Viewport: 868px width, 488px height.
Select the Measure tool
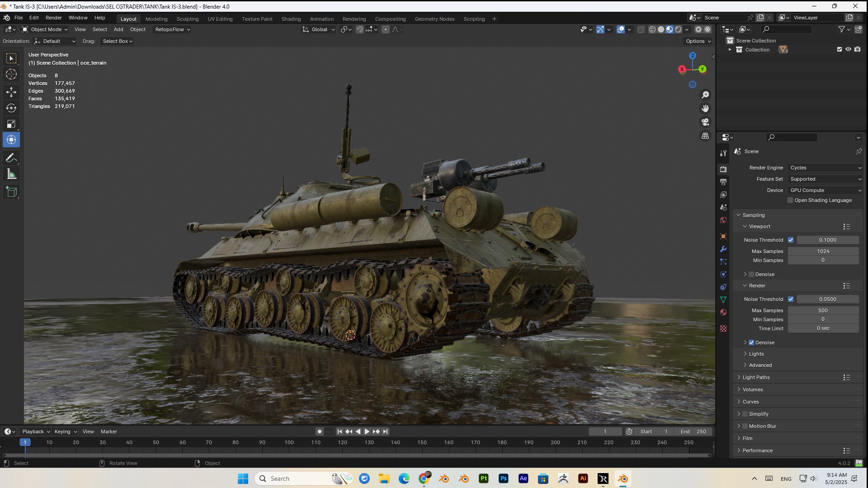pos(11,174)
